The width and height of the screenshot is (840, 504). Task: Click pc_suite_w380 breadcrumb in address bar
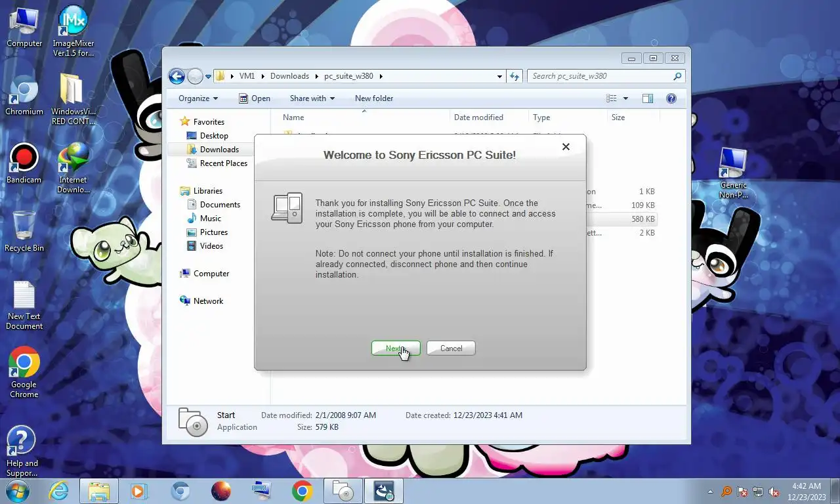tap(348, 76)
